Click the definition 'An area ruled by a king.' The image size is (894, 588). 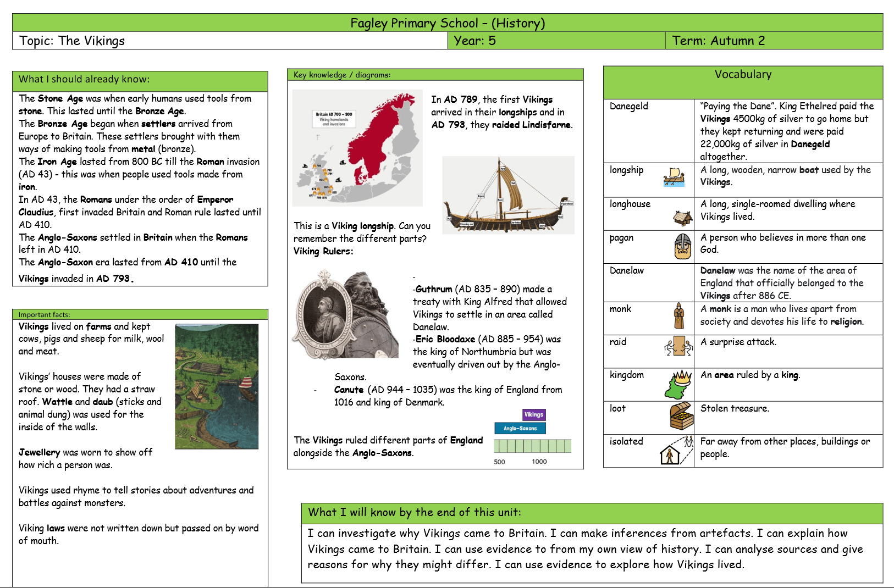pyautogui.click(x=750, y=375)
